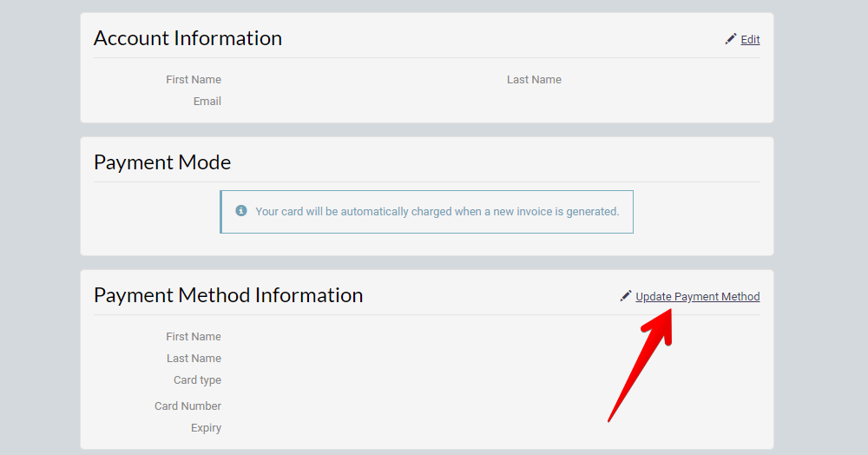Click the Account Last Name label
The image size is (868, 455).
(534, 80)
